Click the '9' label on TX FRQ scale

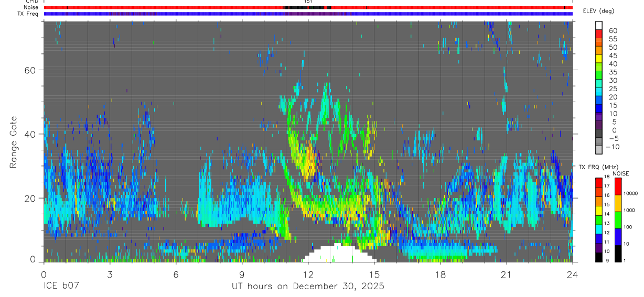click(606, 261)
